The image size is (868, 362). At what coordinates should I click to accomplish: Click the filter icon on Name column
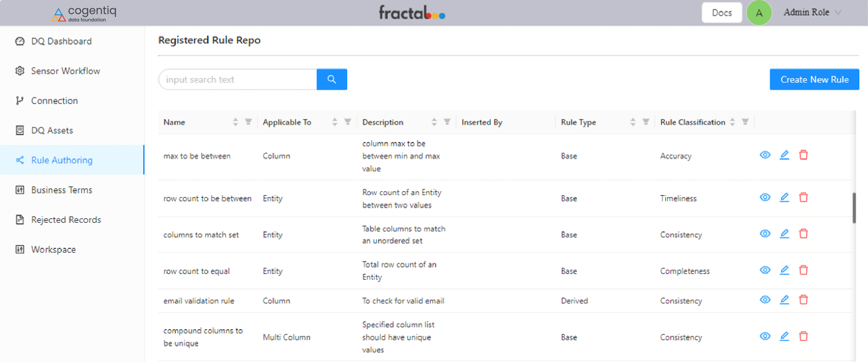248,122
